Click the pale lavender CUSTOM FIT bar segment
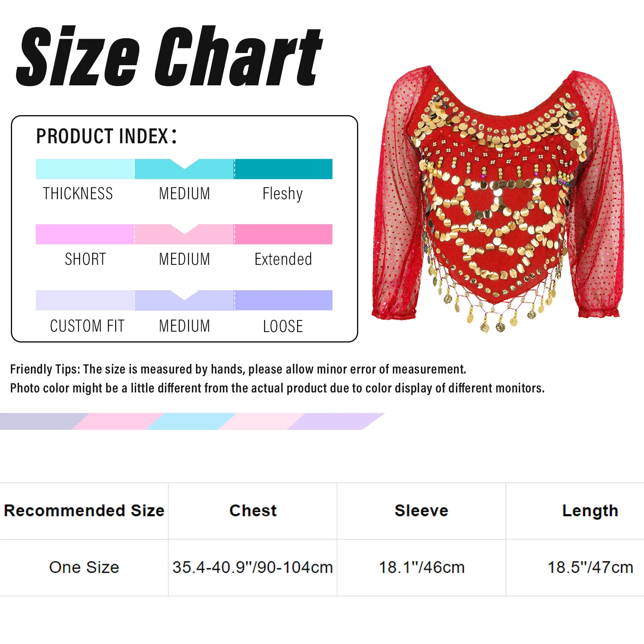The width and height of the screenshot is (644, 644). [85, 300]
